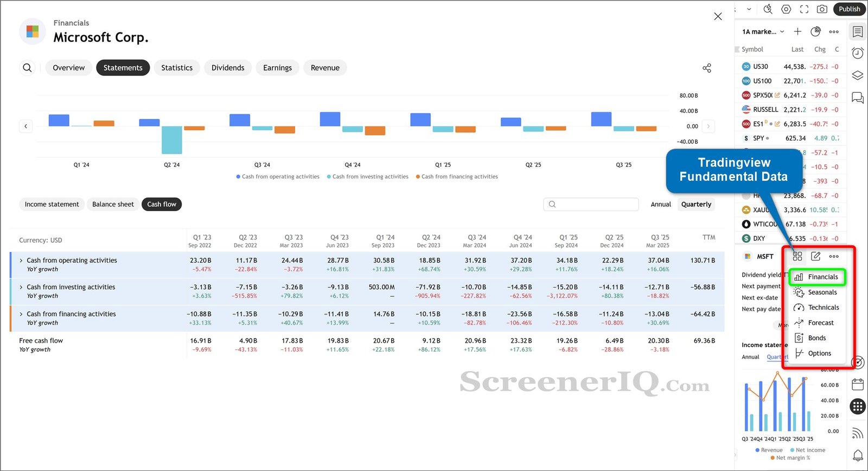Open MSFT details more options dots
868x471 pixels.
tap(834, 256)
